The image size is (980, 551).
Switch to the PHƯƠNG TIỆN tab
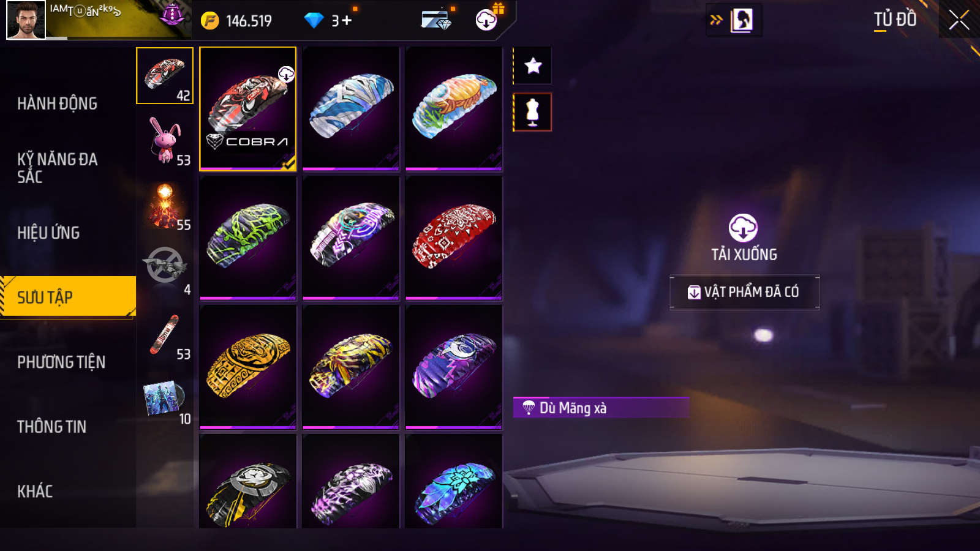click(x=61, y=362)
